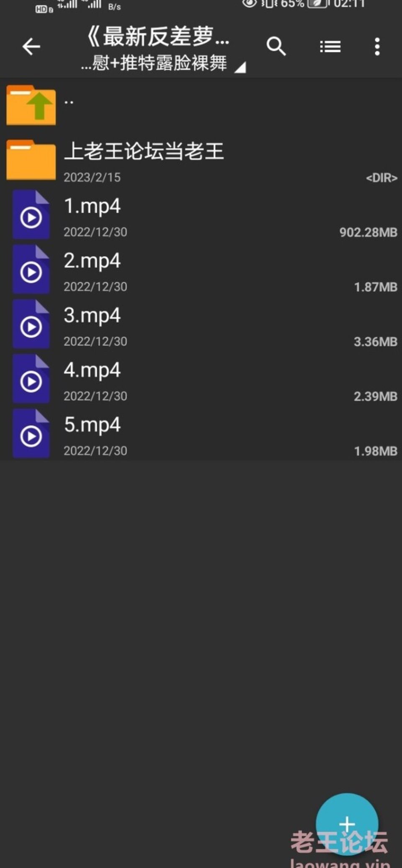Viewport: 402px width, 868px height.
Task: Open the search magnifier icon
Action: coord(276,46)
